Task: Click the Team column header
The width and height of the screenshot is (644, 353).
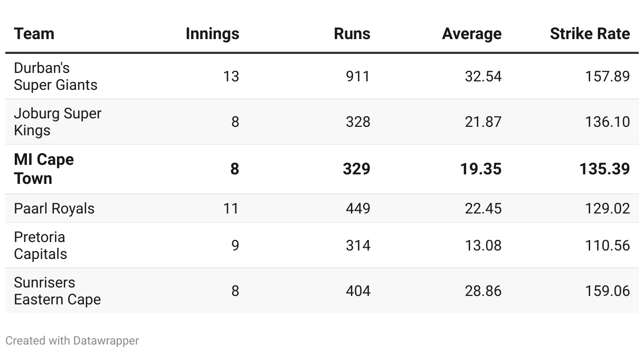Action: pyautogui.click(x=34, y=34)
